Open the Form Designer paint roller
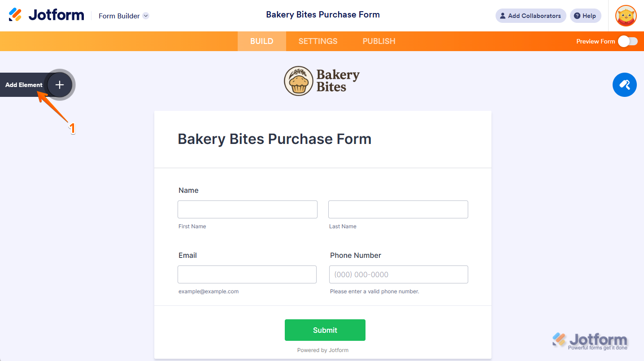Screen dimensions: 644x361 [x=624, y=85]
